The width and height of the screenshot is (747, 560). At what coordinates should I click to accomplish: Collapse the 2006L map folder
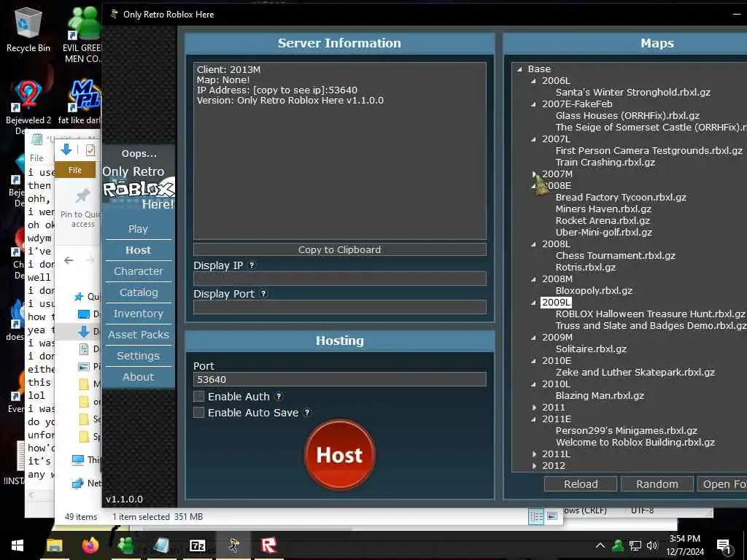[x=533, y=81]
